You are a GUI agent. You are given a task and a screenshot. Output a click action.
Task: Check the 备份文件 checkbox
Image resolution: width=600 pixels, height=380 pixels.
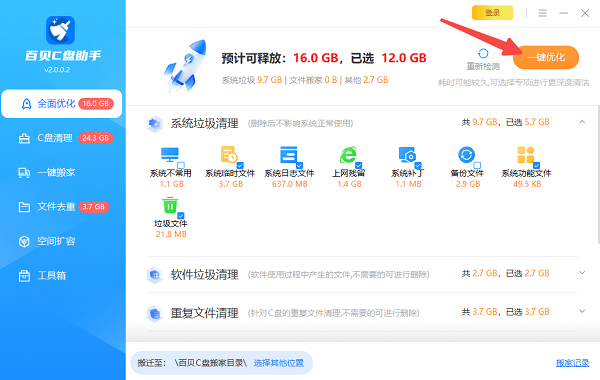point(477,165)
